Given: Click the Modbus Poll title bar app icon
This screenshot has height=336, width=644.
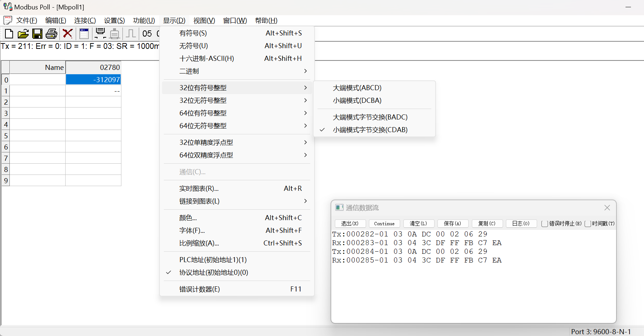Looking at the screenshot, I should (8, 7).
